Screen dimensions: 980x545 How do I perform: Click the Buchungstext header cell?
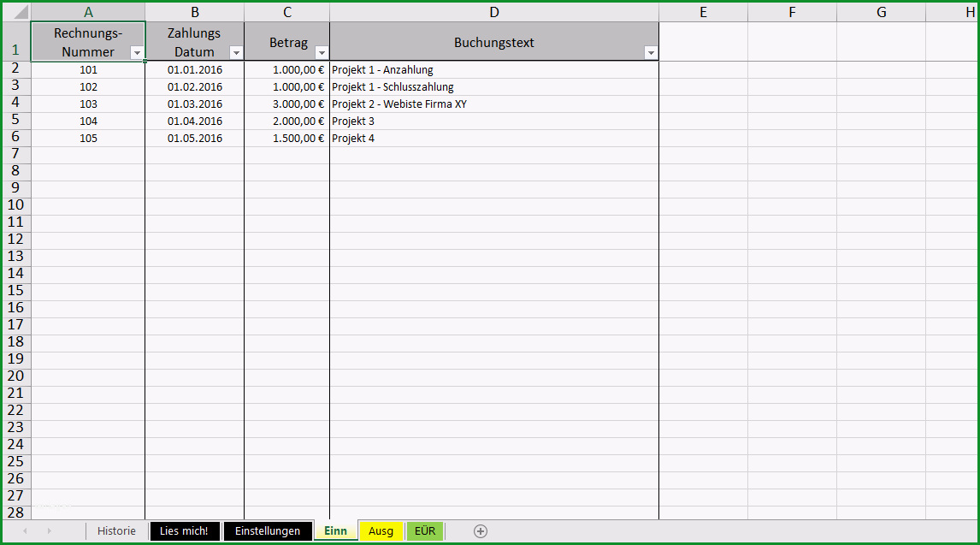point(494,41)
